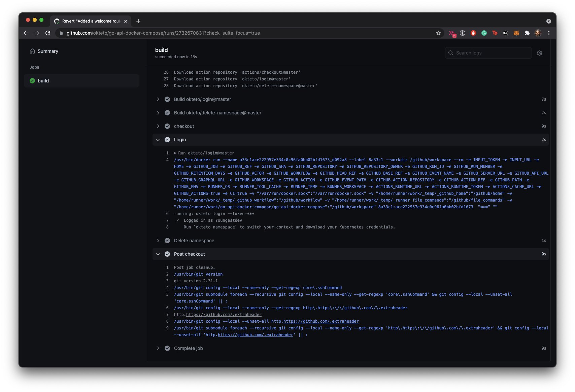
Task: Open the pink extension with 6 badge
Action: point(452,33)
